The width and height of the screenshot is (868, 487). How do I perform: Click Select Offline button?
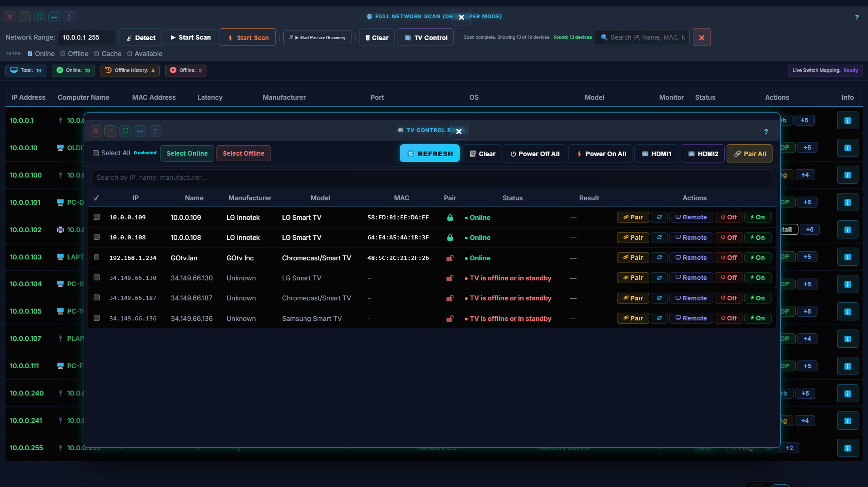(244, 153)
